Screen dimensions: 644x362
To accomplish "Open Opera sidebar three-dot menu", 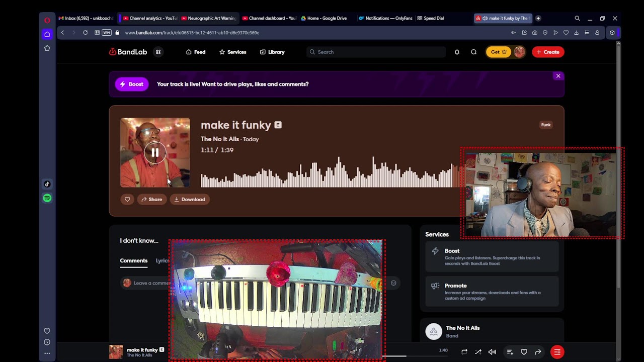I will pos(47,353).
